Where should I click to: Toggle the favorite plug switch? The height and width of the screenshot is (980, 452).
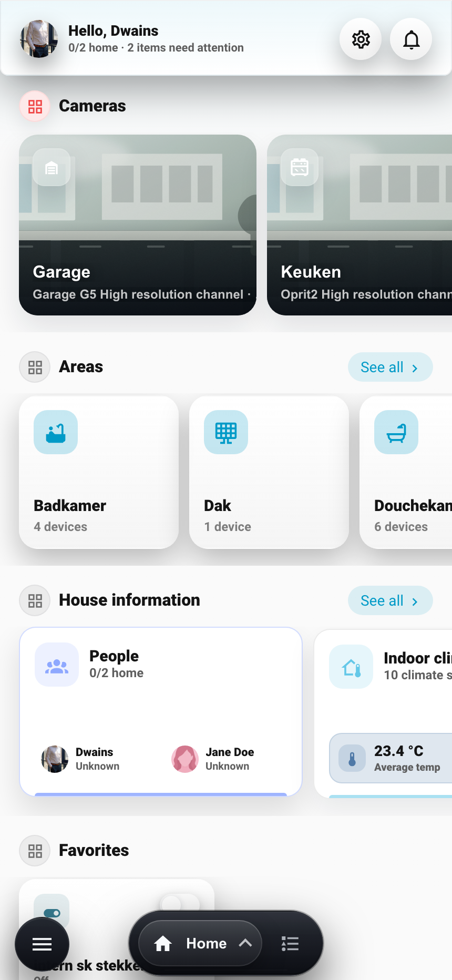tap(180, 903)
